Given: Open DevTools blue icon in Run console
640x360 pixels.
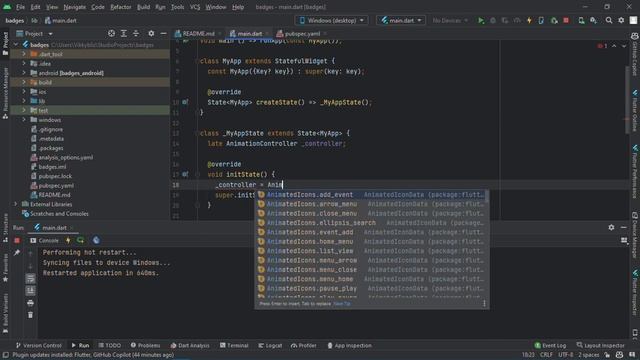Looking at the screenshot, I should (96, 240).
